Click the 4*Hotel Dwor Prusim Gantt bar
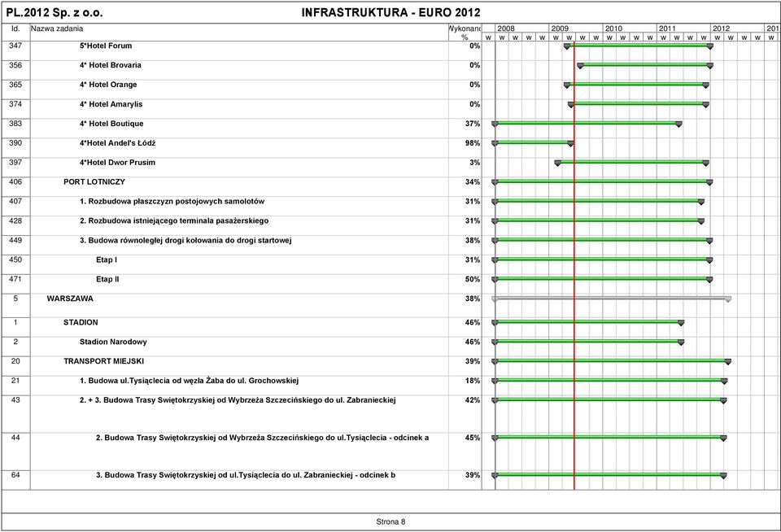Image resolution: width=781 pixels, height=532 pixels. [631, 162]
